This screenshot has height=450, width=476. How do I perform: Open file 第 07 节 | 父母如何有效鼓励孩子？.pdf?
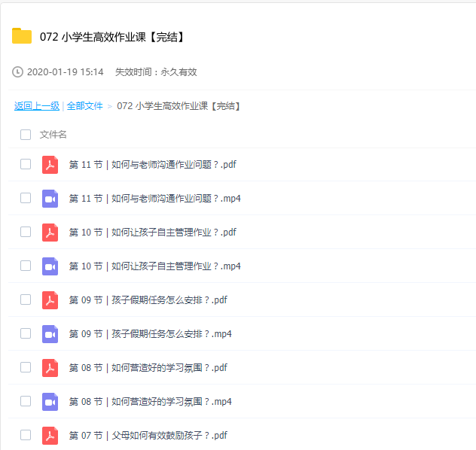(x=148, y=436)
